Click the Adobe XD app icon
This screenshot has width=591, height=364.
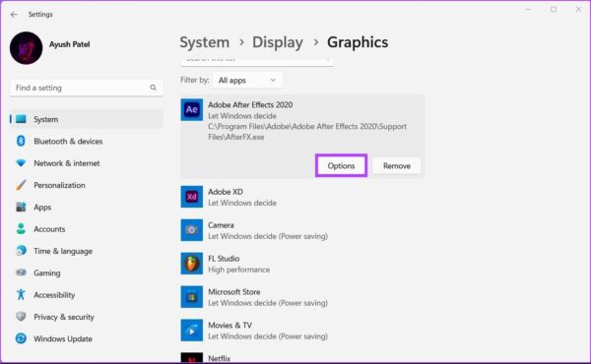click(191, 197)
